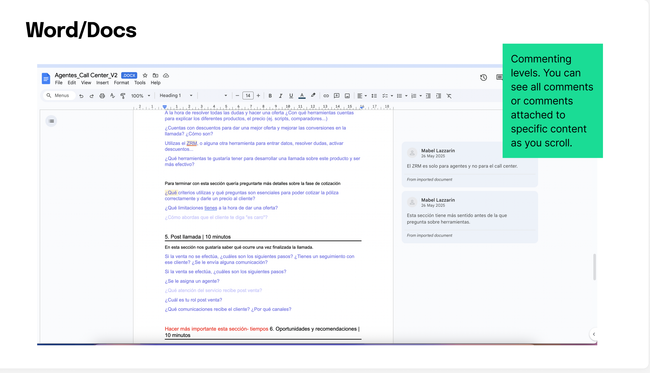Expand the font family dropdown

pos(215,96)
